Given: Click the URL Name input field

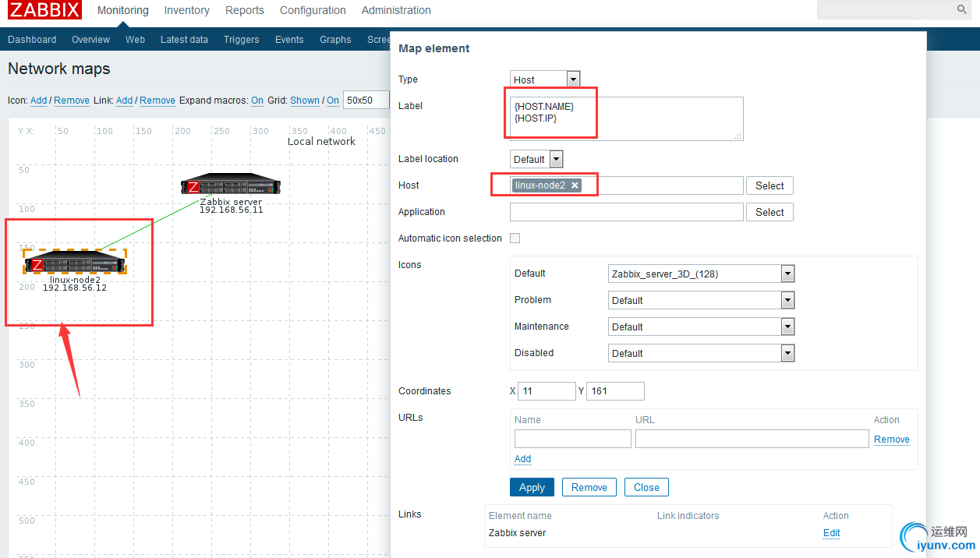Looking at the screenshot, I should [x=572, y=439].
